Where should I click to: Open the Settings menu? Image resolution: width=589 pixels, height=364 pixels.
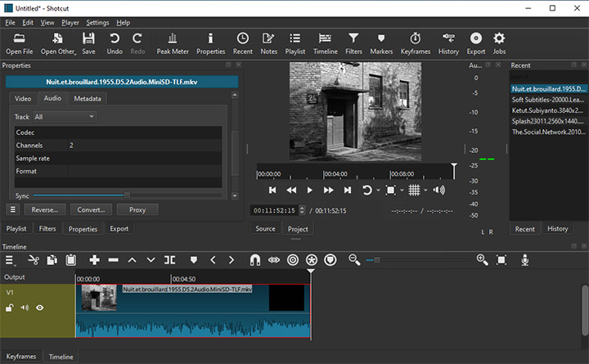[x=97, y=22]
